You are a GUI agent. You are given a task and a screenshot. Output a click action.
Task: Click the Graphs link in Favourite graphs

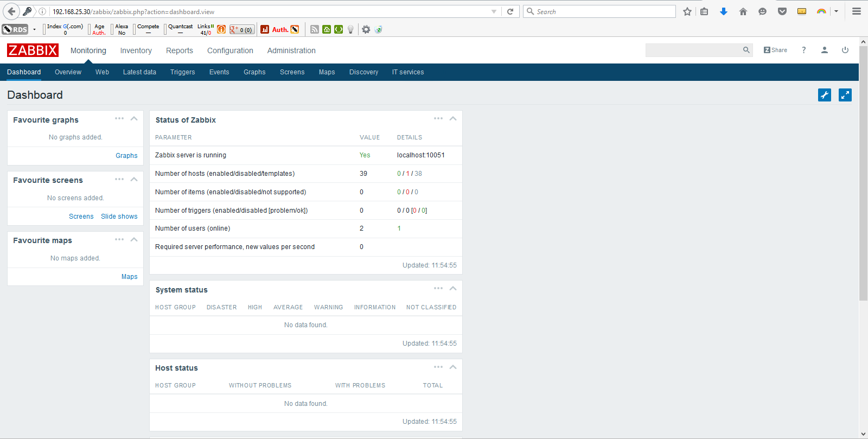[126, 156]
